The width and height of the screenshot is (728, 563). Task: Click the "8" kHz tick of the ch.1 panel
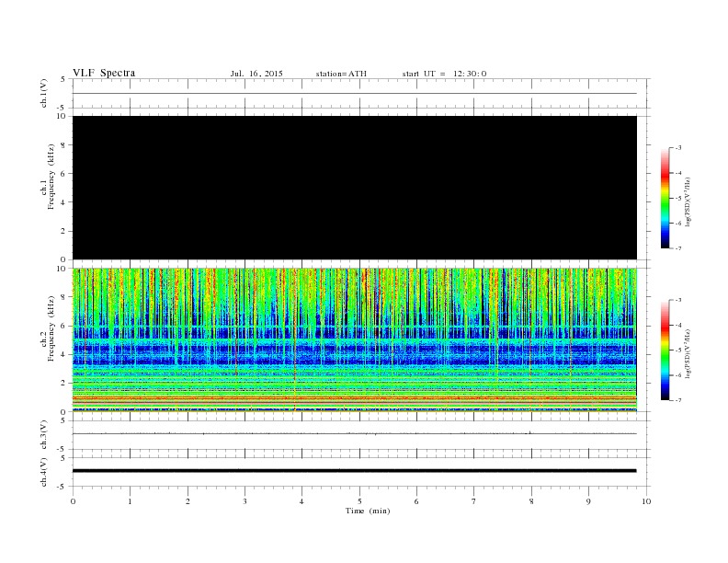63,145
